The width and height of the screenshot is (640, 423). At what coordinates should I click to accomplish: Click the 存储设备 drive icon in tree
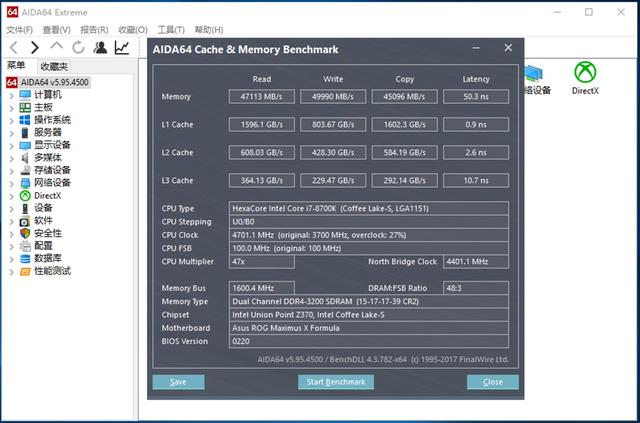pos(25,170)
